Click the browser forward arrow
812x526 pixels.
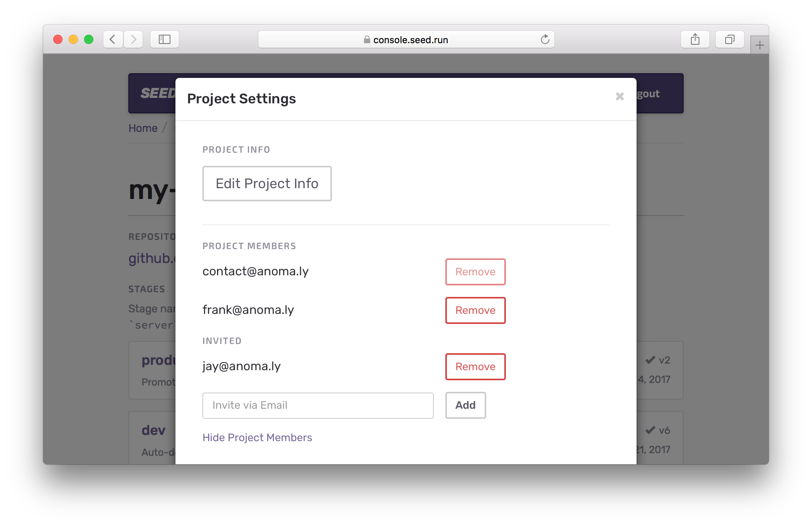click(x=133, y=39)
